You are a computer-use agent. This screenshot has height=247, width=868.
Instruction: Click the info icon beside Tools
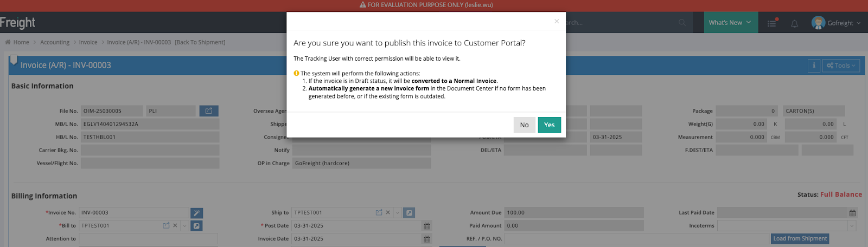[x=814, y=66]
